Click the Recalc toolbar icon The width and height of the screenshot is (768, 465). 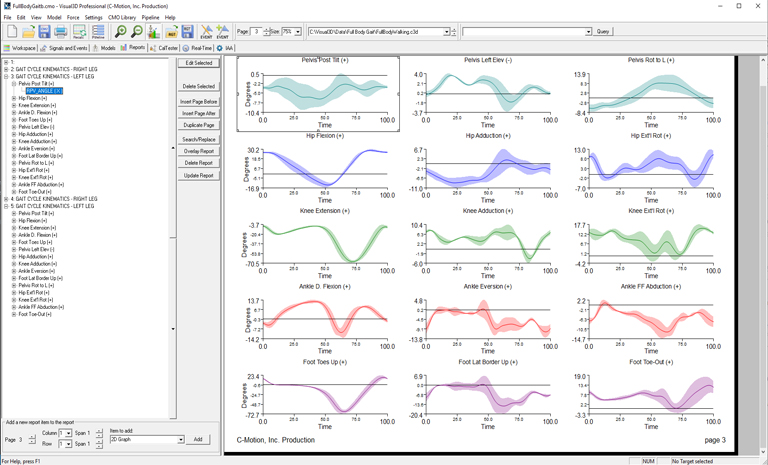(x=79, y=32)
